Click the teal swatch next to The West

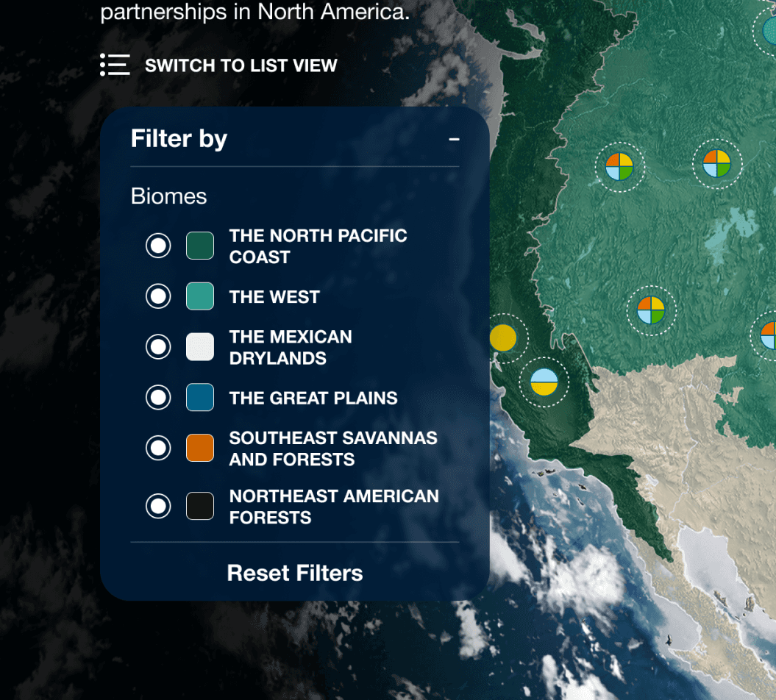pyautogui.click(x=199, y=296)
